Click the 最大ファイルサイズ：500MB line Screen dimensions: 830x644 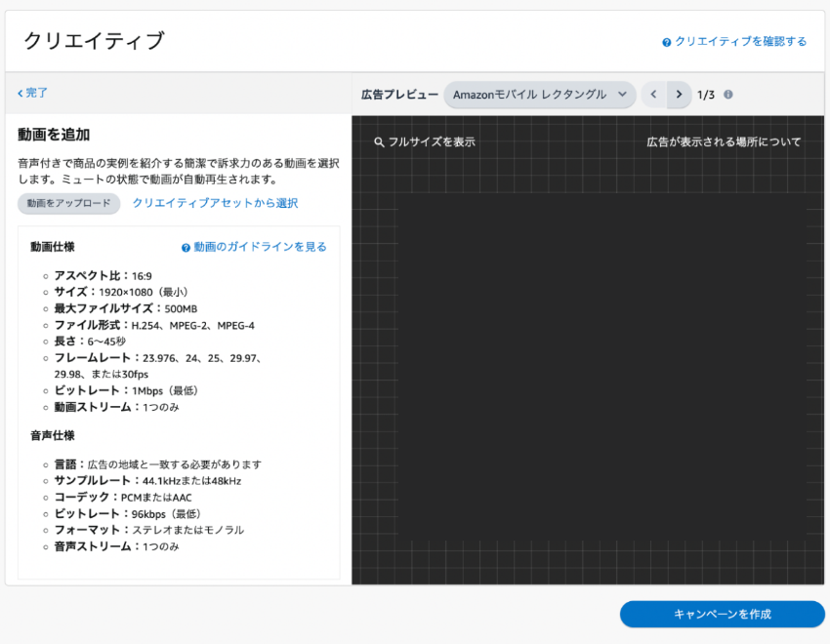tap(125, 308)
